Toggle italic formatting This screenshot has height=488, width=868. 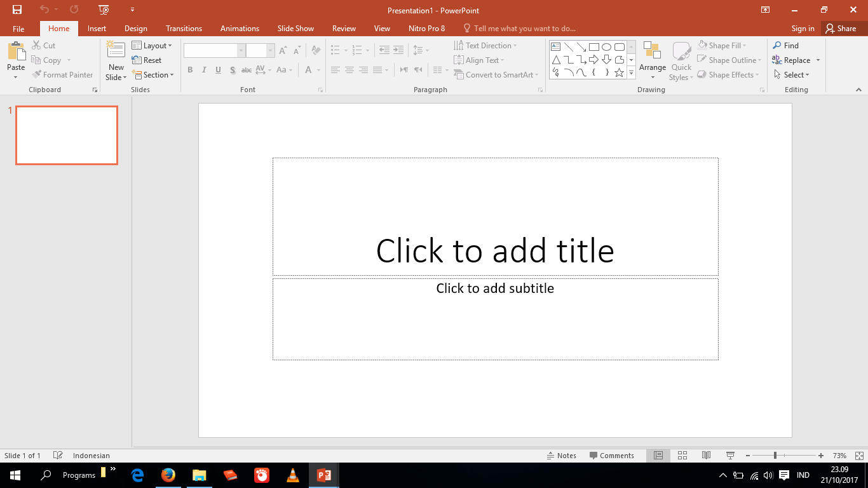(x=204, y=70)
